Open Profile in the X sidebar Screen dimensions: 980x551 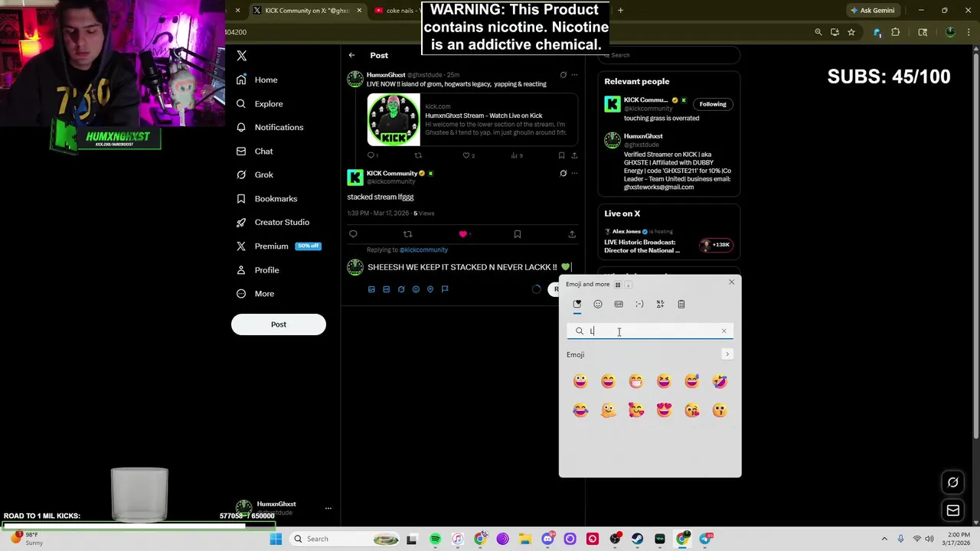coord(257,269)
